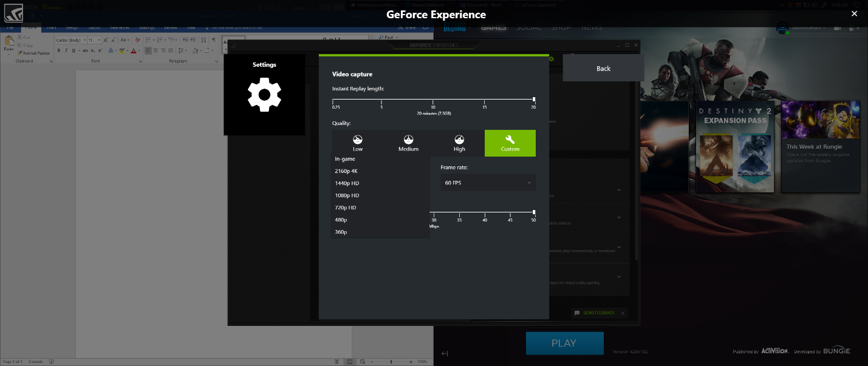Toggle Underline in Word ribbon
Viewport: 868px width, 366px height.
tap(73, 50)
